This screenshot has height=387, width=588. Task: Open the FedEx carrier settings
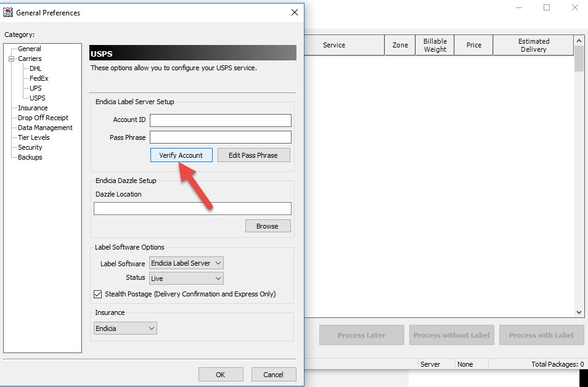pos(39,78)
